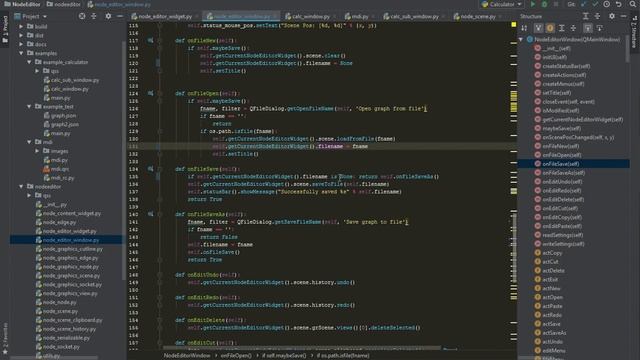Click onFileOpen() in bottom breadcrumb

236,356
